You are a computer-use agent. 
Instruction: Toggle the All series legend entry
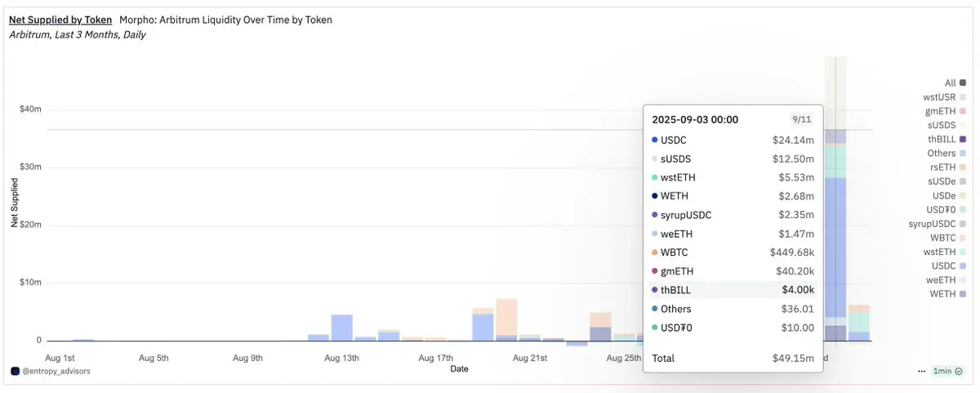(955, 83)
